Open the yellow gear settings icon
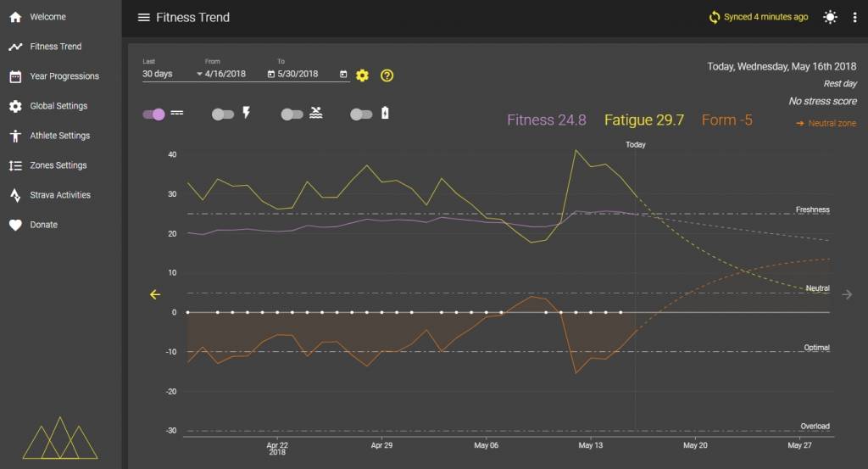Image resolution: width=868 pixels, height=469 pixels. coord(362,75)
